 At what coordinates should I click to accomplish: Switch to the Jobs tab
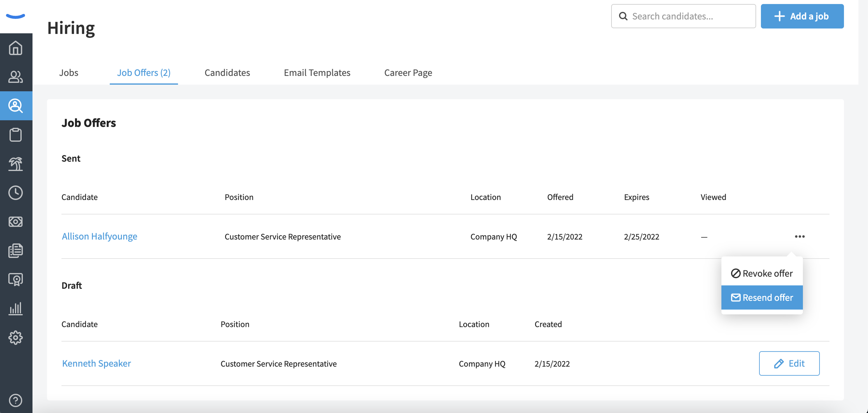click(69, 72)
